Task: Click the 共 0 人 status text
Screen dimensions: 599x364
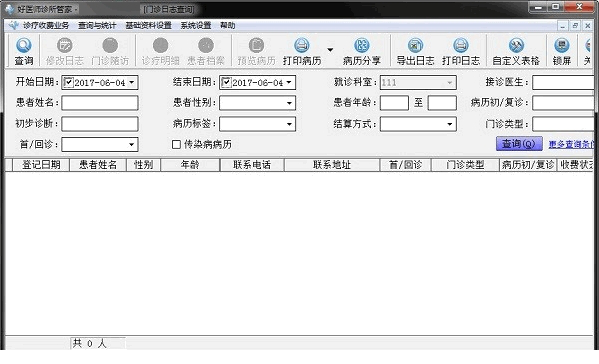Action: [89, 343]
